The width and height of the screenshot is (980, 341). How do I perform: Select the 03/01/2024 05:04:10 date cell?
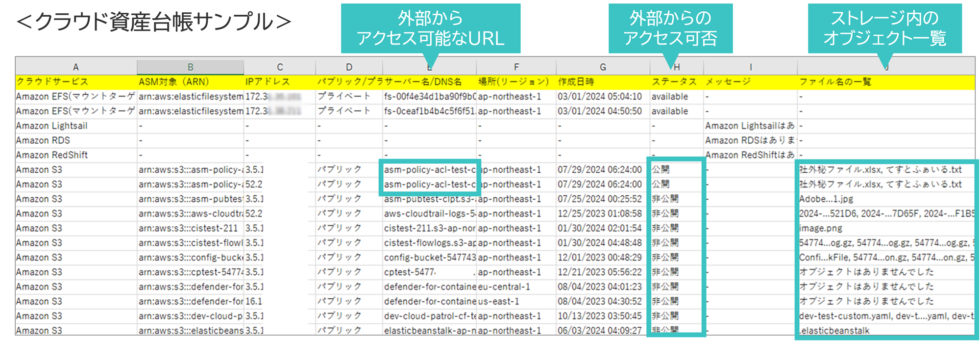[603, 97]
